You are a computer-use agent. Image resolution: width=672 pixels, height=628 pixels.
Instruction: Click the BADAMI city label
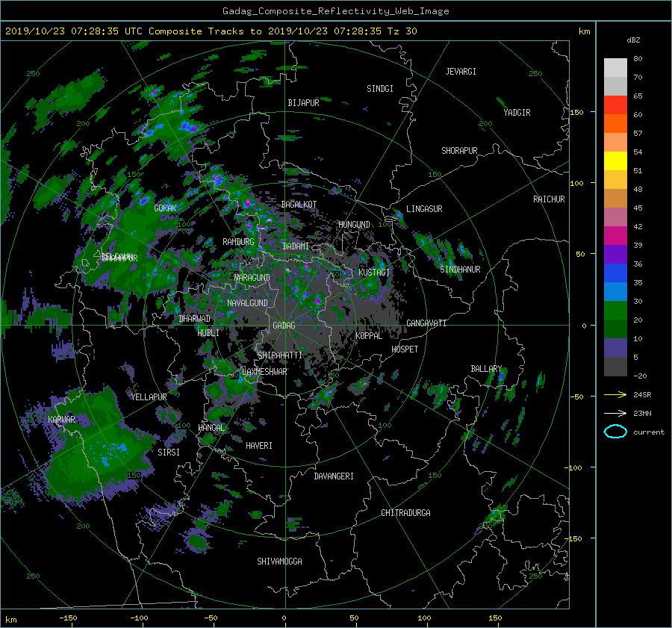tap(296, 246)
